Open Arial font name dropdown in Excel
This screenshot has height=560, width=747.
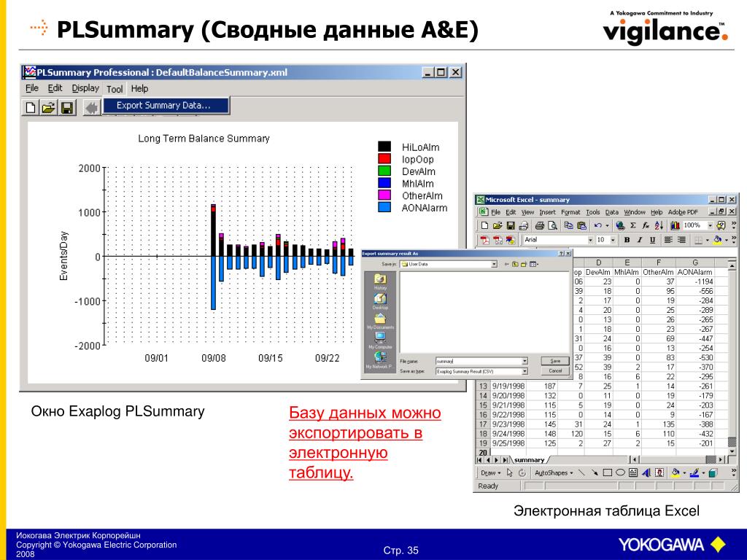pos(590,240)
